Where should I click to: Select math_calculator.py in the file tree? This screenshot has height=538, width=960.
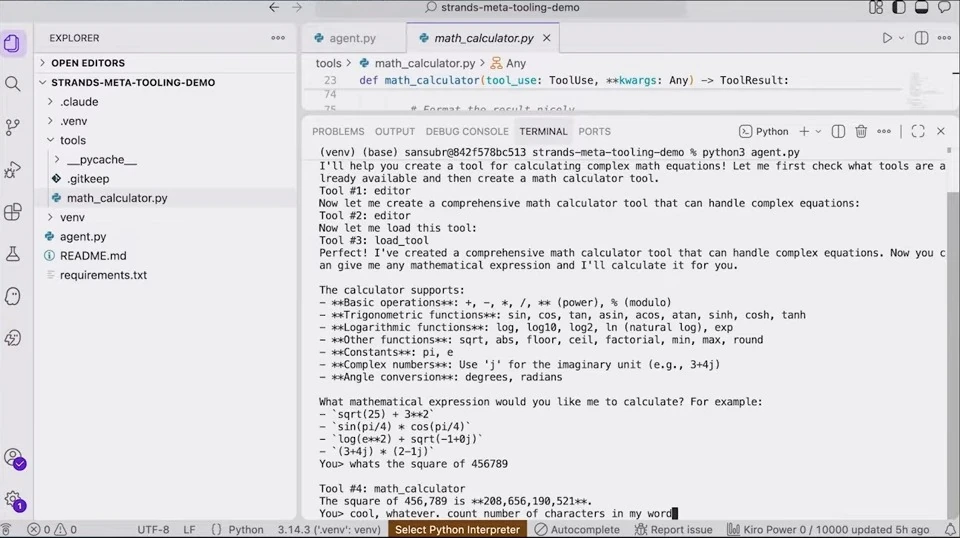pos(165,198)
